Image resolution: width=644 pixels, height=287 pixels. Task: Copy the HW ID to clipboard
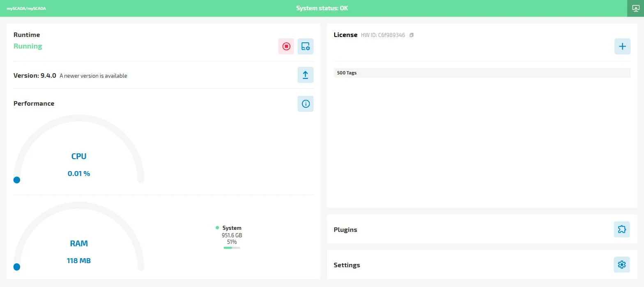click(x=412, y=35)
